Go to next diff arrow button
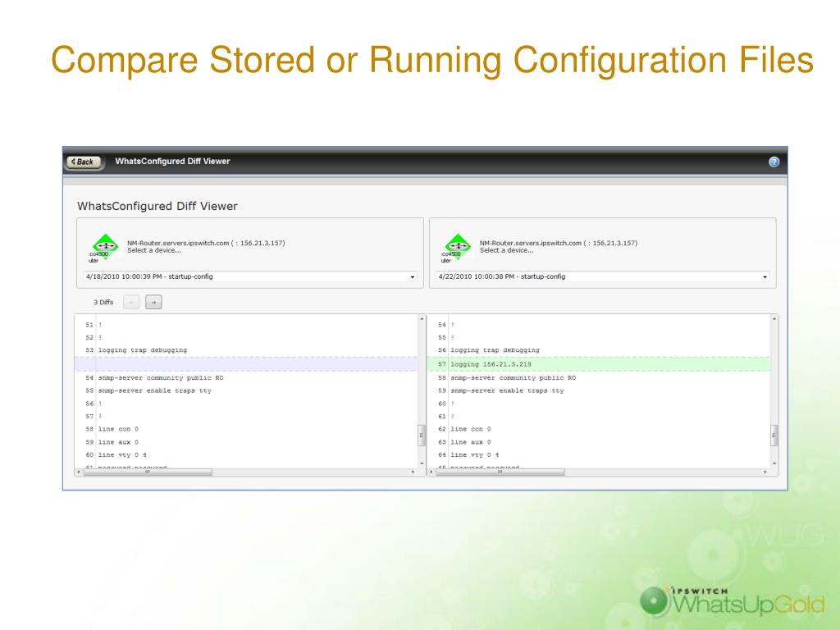Image resolution: width=840 pixels, height=630 pixels. 153,302
